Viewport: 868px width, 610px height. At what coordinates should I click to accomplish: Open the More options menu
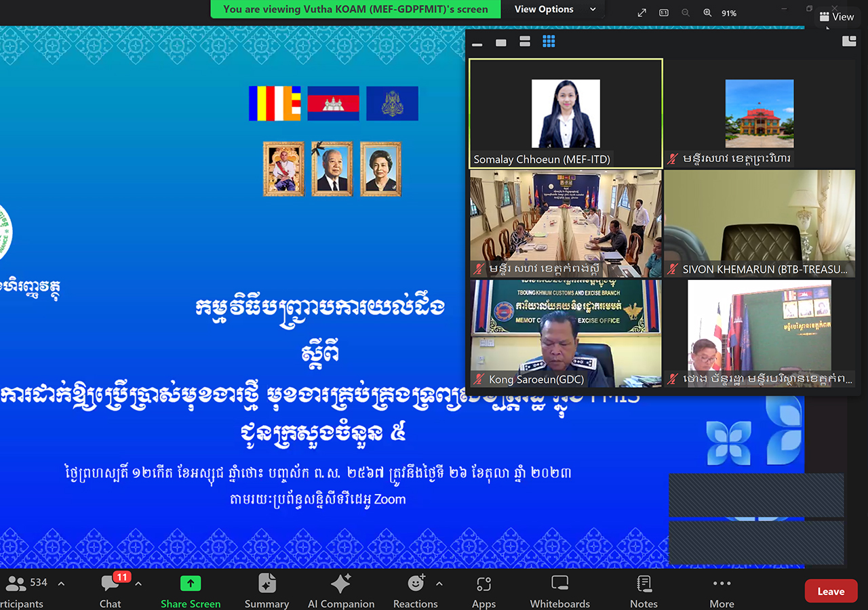(x=722, y=591)
